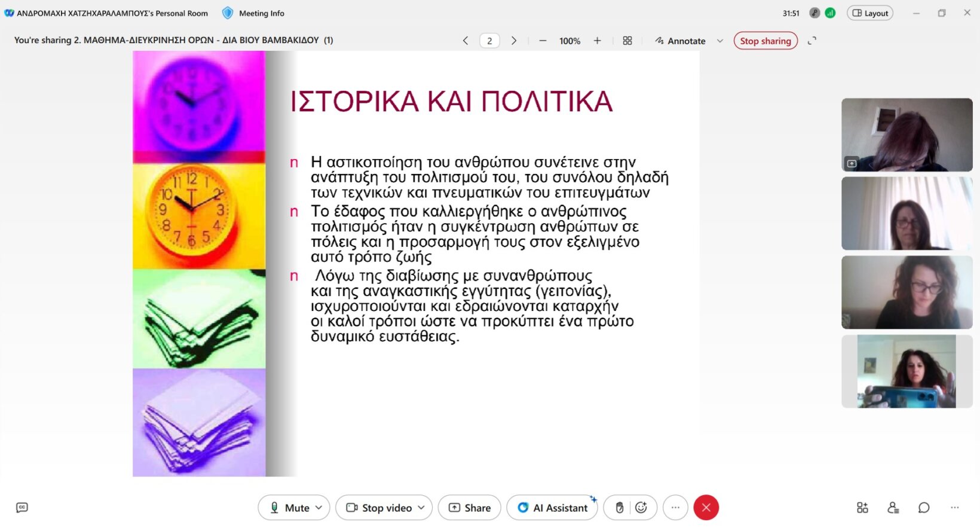Open the thumbnail grid view
Image resolution: width=980 pixels, height=528 pixels.
(627, 41)
